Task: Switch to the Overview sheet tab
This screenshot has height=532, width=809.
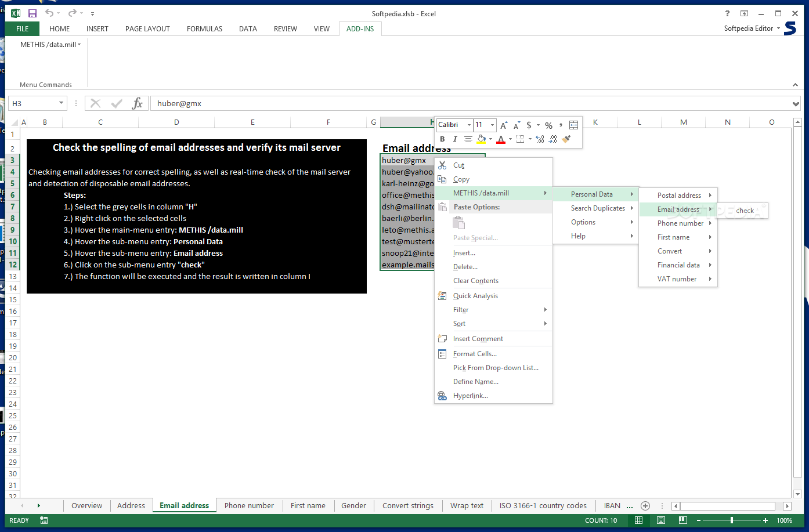Action: point(87,505)
